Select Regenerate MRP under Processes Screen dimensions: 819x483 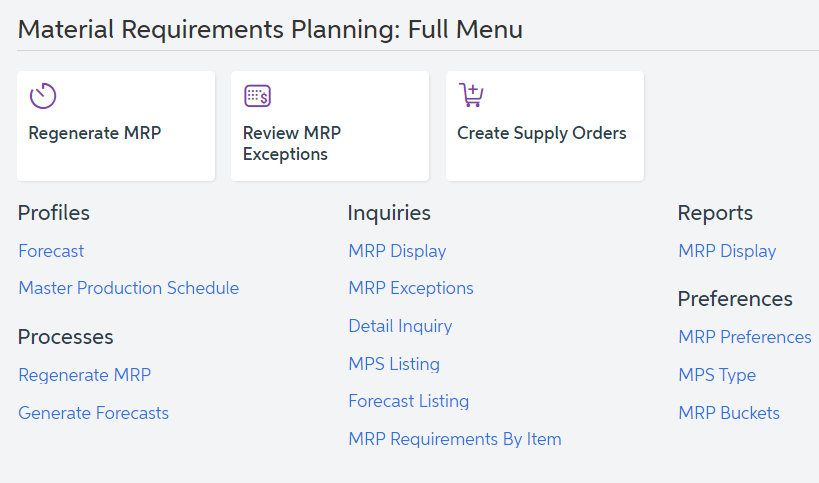click(x=85, y=375)
